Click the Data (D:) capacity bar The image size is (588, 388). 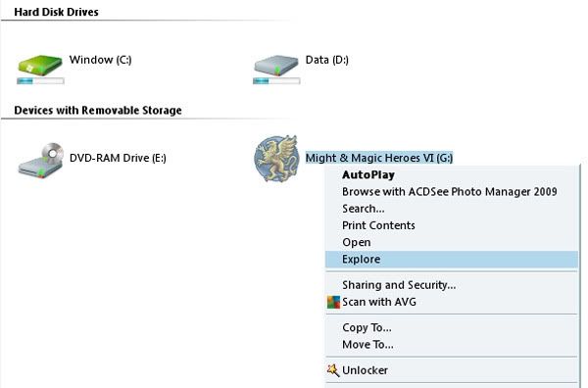[x=276, y=81]
